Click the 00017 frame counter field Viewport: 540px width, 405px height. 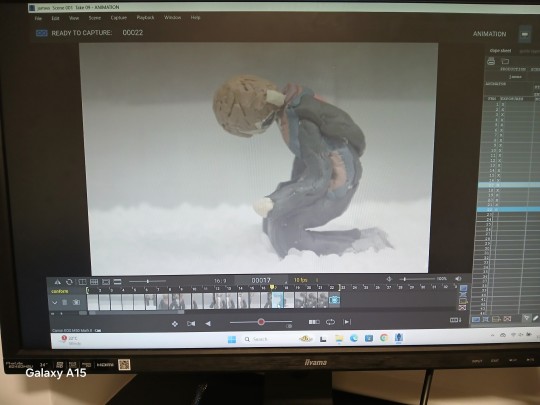pyautogui.click(x=261, y=281)
